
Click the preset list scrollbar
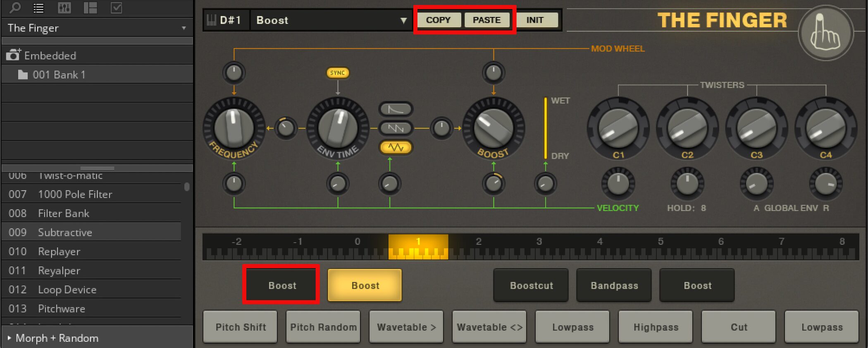pyautogui.click(x=187, y=187)
